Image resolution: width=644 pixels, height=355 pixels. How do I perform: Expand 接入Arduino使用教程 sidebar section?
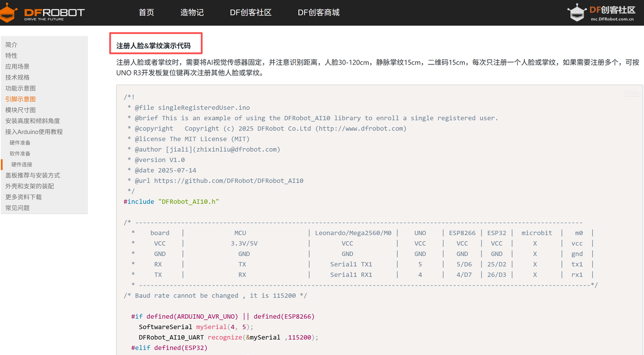(34, 132)
